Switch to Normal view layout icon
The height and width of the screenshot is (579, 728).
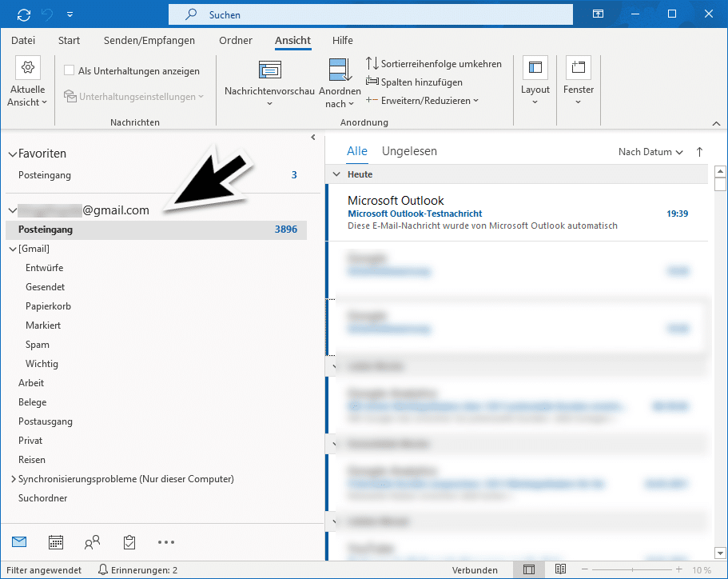(x=528, y=569)
